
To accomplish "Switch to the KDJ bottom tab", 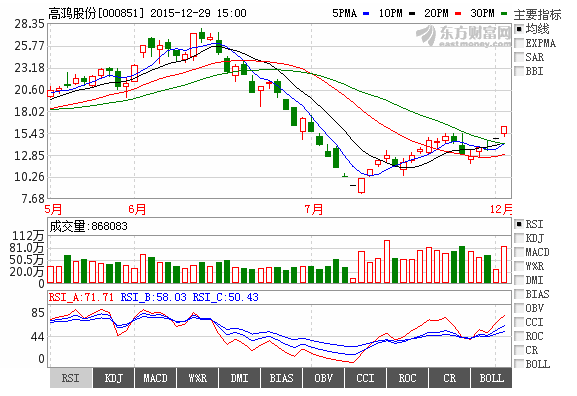I will 113,378.
